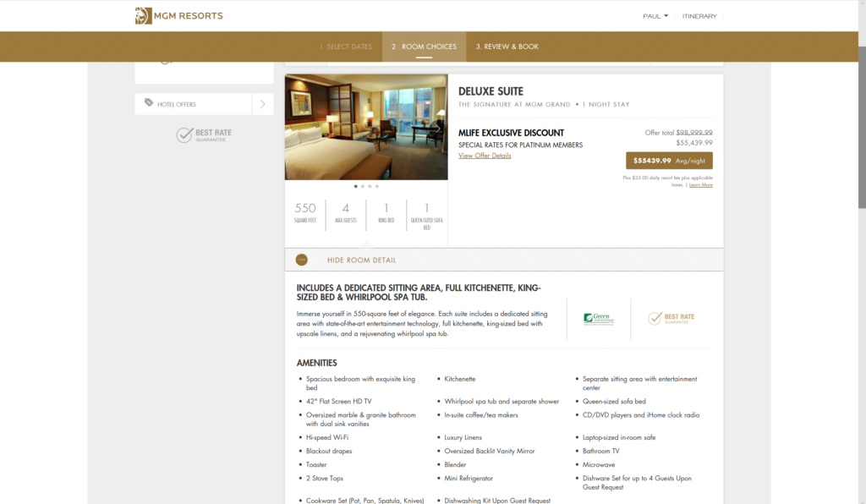Click the queen-sized sofa bed stat
Image resolution: width=866 pixels, height=504 pixels.
coord(427,216)
